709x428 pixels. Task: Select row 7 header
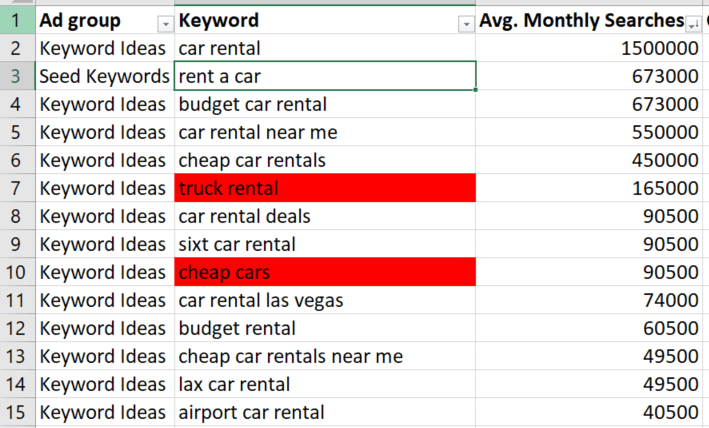(17, 188)
